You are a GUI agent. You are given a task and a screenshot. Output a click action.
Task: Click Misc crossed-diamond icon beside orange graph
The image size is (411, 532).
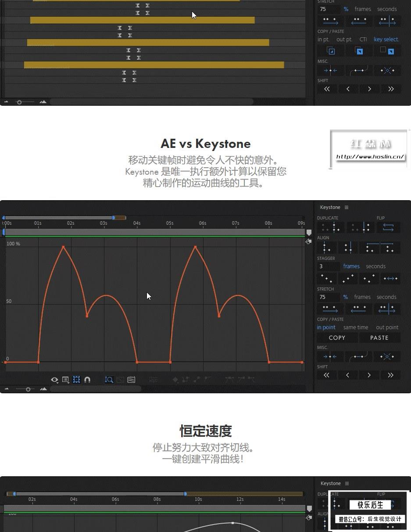pos(387,356)
